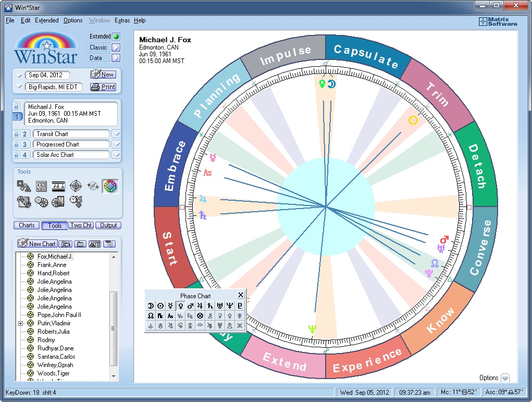
Task: Select chart slot number 2
Action: 25,134
